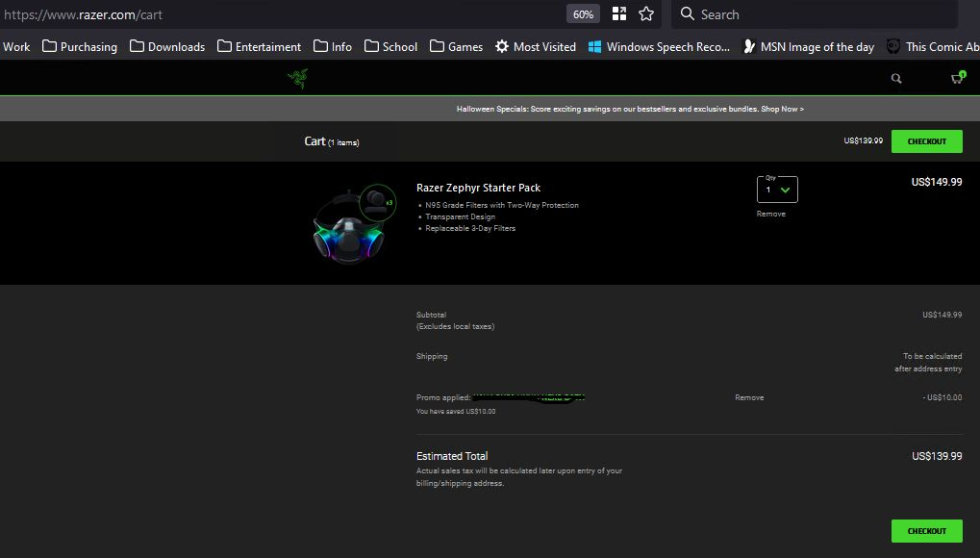Click the top green CHECKOUT button
980x558 pixels.
[x=926, y=141]
